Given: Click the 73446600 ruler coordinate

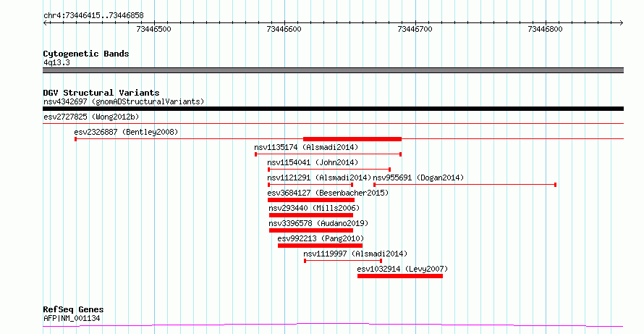Looking at the screenshot, I should [x=284, y=29].
